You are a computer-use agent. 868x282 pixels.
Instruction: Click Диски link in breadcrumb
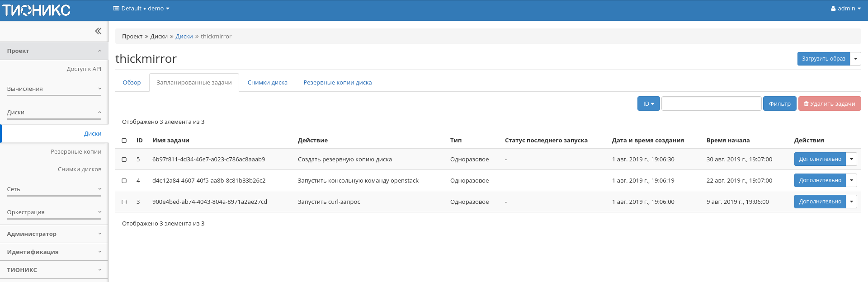click(x=184, y=37)
